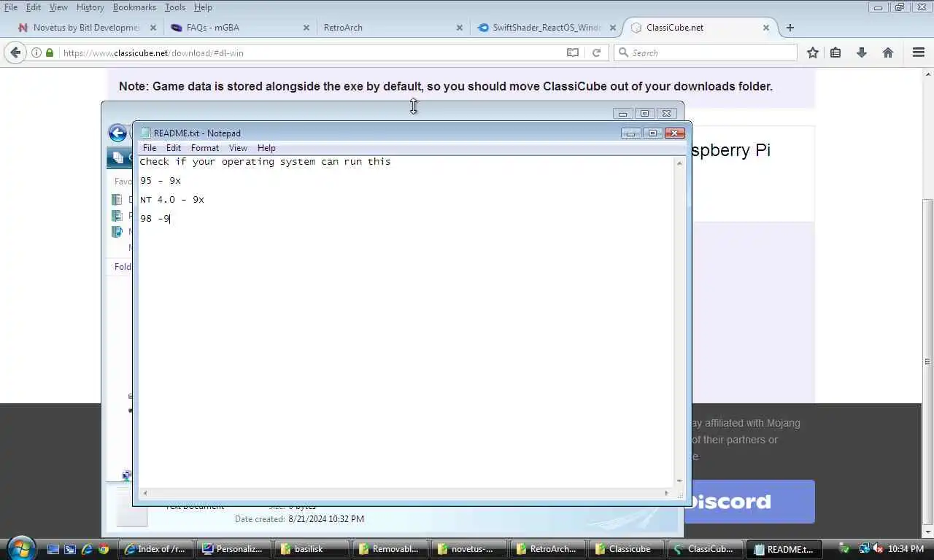Open Notepad View menu

coord(238,147)
